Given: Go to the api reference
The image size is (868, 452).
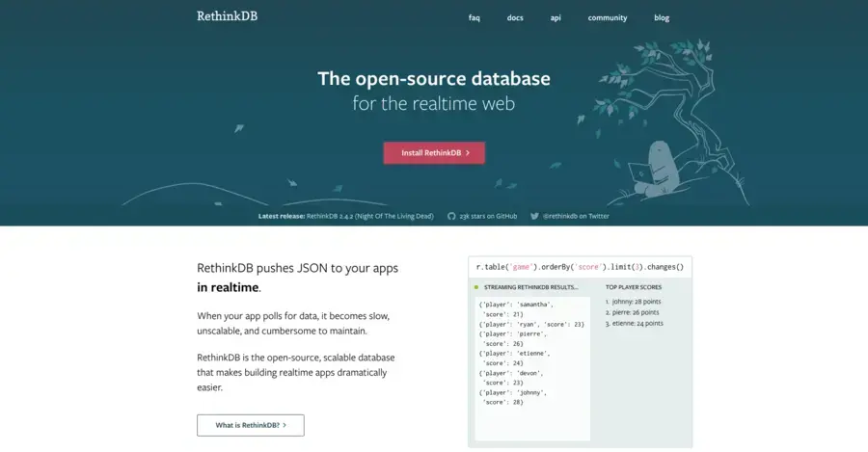Looking at the screenshot, I should pos(556,17).
